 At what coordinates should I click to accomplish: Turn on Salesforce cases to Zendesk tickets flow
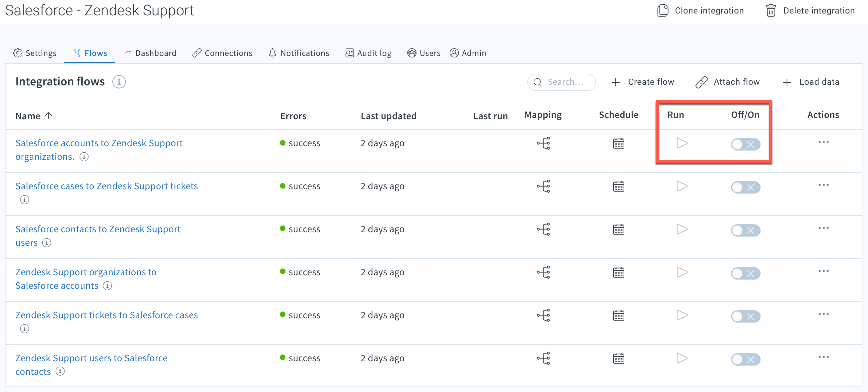[x=745, y=187]
